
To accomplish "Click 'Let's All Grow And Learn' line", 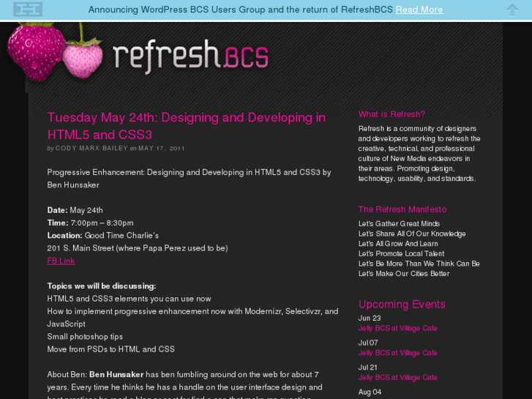I will point(398,244).
